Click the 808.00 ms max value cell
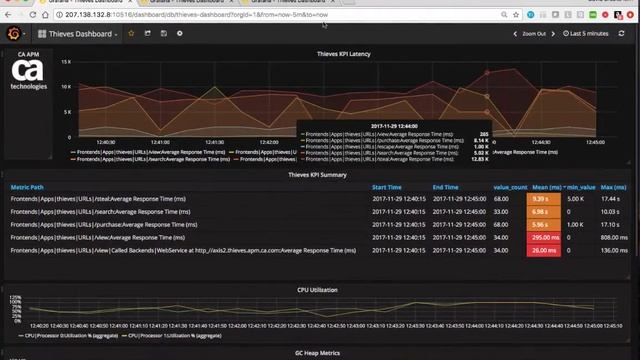Image resolution: width=640 pixels, height=360 pixels. click(x=614, y=238)
